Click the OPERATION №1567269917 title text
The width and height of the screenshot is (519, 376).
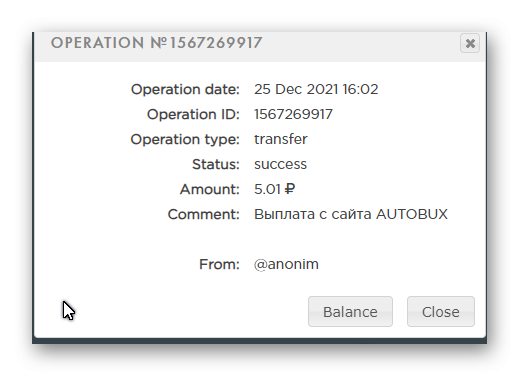click(x=156, y=43)
